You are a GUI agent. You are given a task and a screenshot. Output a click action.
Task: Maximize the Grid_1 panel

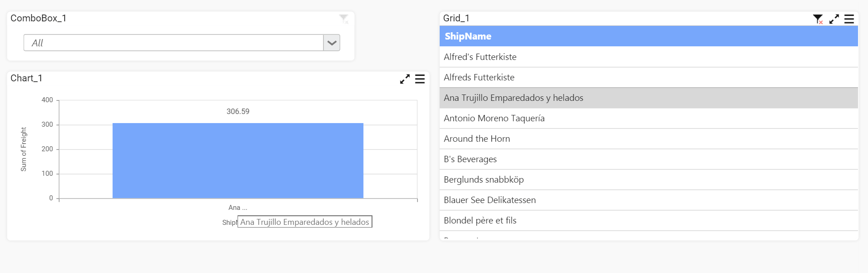pyautogui.click(x=834, y=19)
